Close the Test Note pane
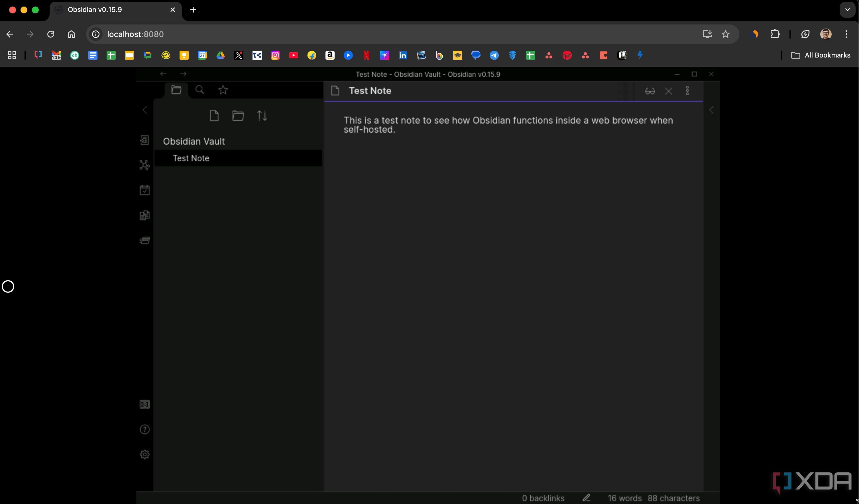 [x=668, y=91]
